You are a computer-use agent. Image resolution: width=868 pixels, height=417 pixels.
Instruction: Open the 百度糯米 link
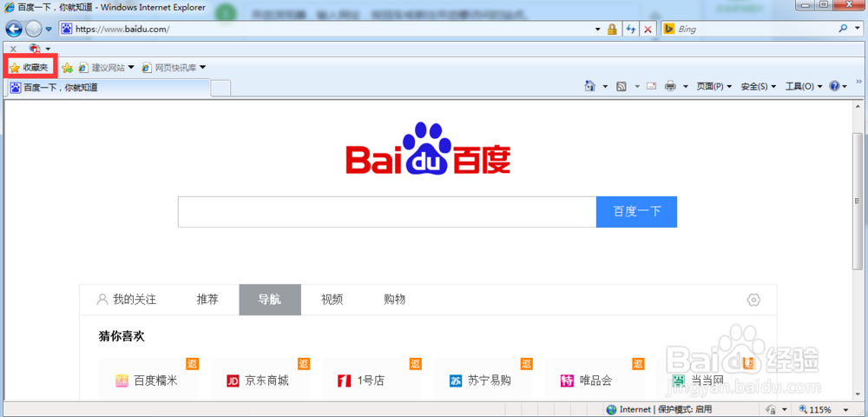(155, 381)
